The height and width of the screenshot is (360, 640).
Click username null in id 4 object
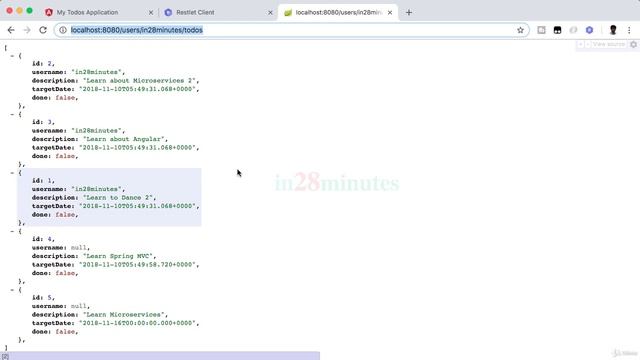tap(79, 248)
